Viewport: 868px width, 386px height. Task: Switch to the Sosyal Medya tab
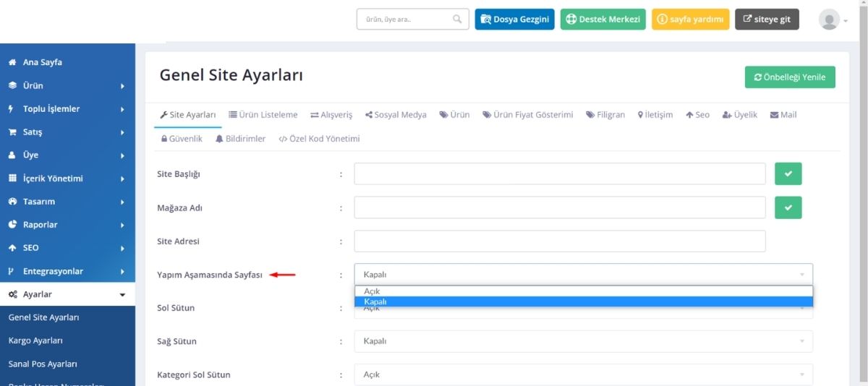tap(396, 115)
